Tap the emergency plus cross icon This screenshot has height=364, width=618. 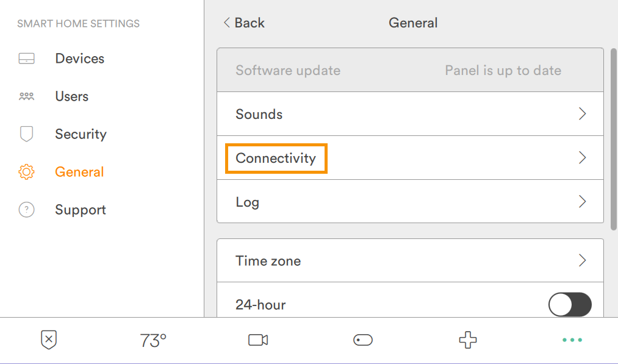coord(468,340)
